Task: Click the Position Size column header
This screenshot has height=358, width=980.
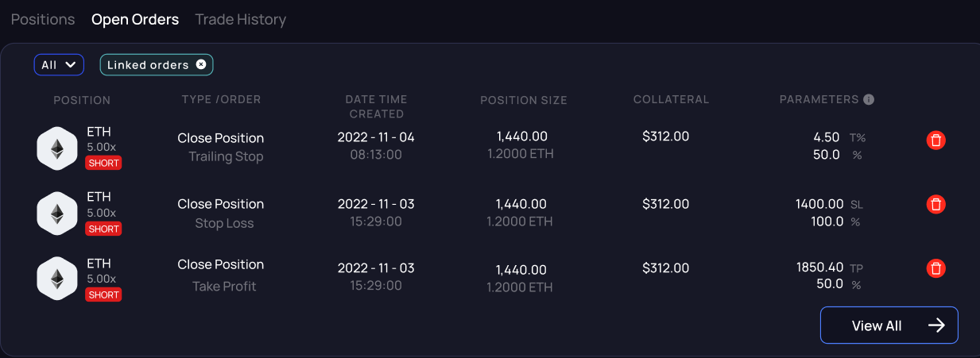Action: (523, 100)
